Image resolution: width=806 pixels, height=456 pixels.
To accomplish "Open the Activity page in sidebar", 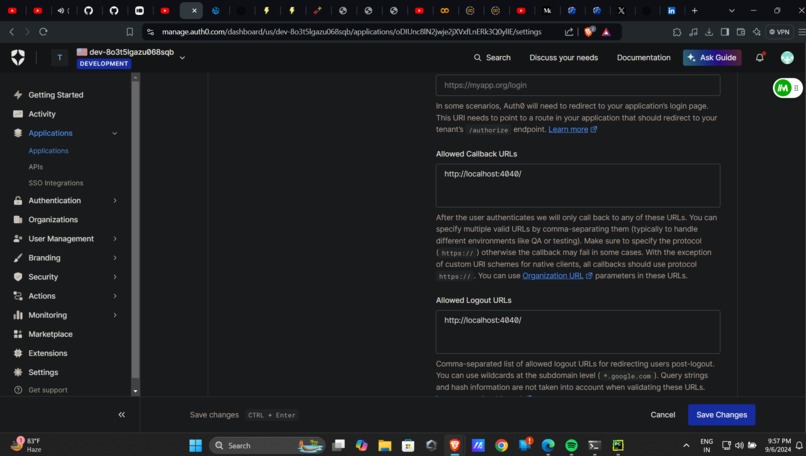I will [42, 114].
